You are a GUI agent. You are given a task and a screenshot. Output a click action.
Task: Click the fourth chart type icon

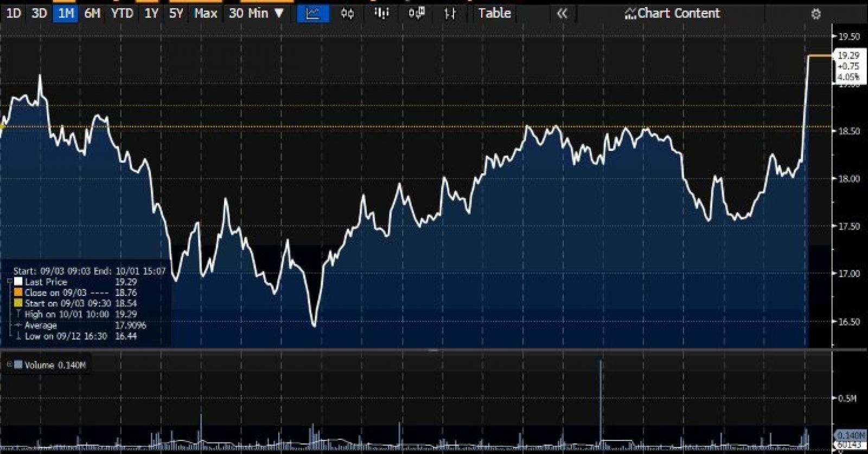416,14
